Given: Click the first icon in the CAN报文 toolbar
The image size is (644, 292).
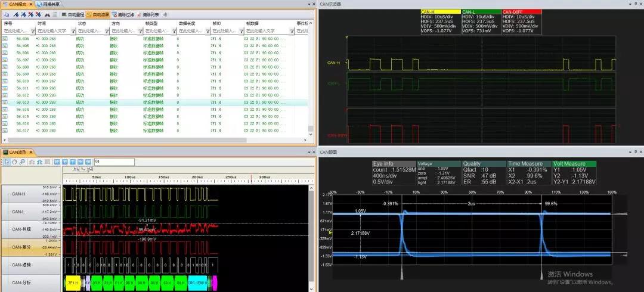Looking at the screenshot, I should [x=6, y=14].
